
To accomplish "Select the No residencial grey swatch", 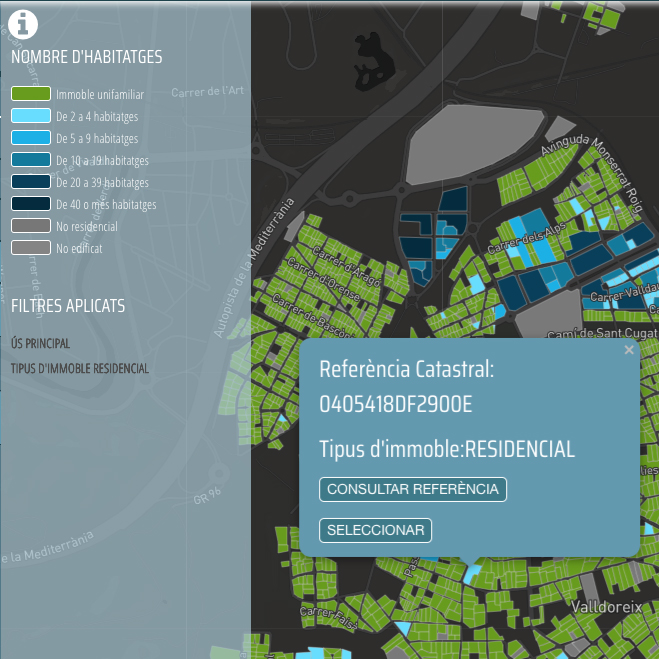I will [x=31, y=226].
